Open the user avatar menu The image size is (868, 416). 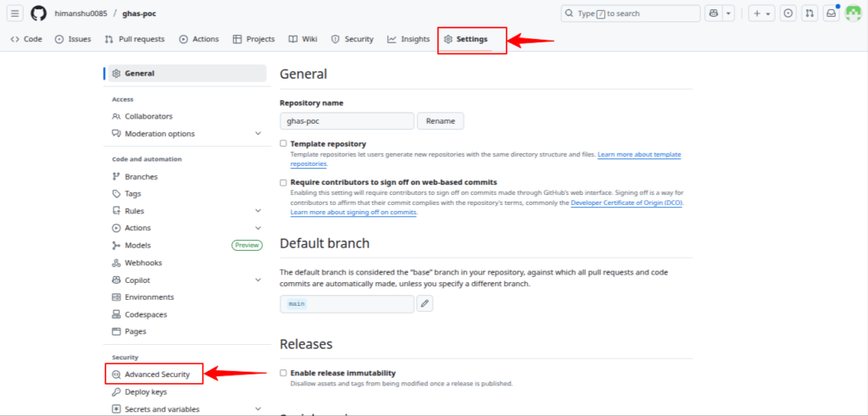[853, 14]
